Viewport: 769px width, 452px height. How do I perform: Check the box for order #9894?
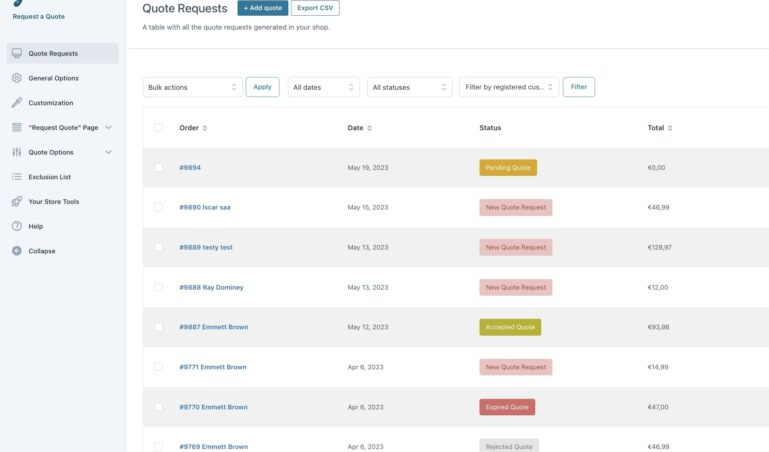click(158, 167)
